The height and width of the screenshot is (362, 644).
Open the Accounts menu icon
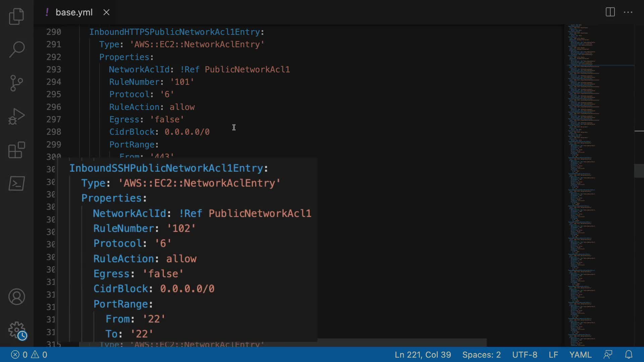point(16,297)
